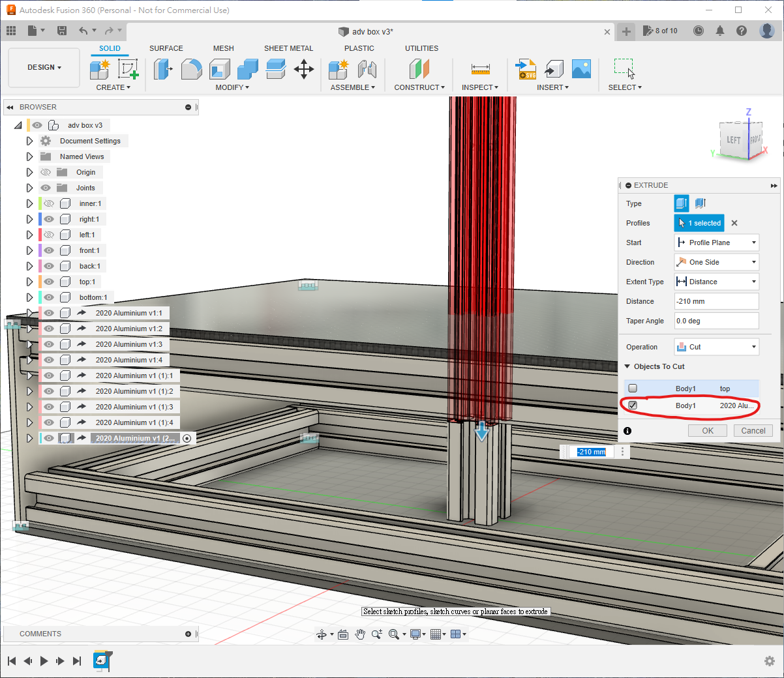Open the Operation Cut dropdown
The width and height of the screenshot is (784, 678).
tap(716, 347)
